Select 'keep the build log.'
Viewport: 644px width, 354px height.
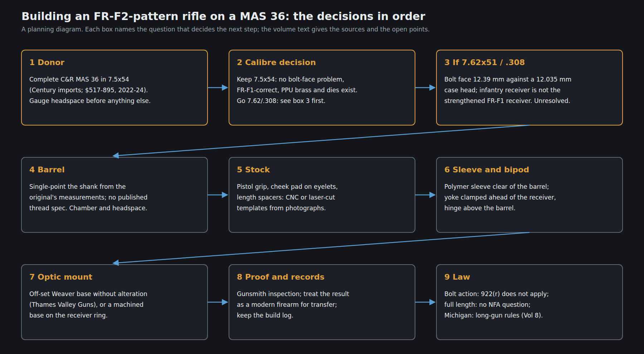click(265, 315)
